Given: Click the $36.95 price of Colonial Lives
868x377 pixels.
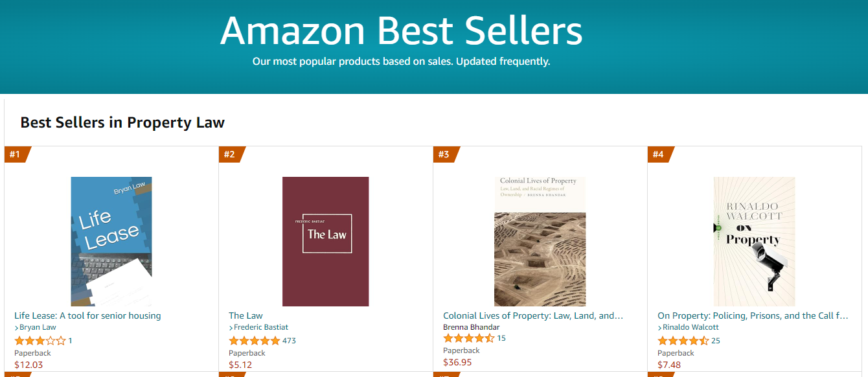Looking at the screenshot, I should click(x=457, y=362).
